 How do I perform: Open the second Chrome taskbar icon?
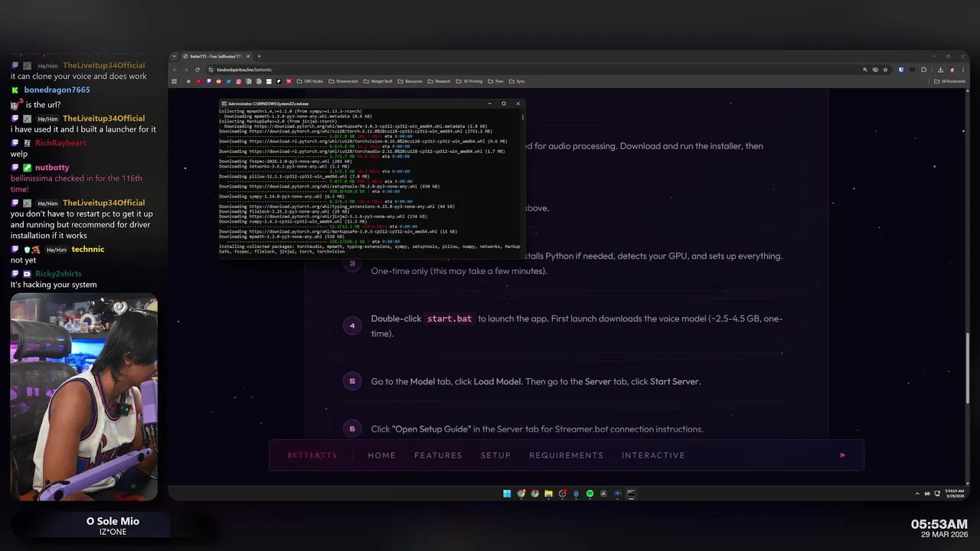pos(535,494)
